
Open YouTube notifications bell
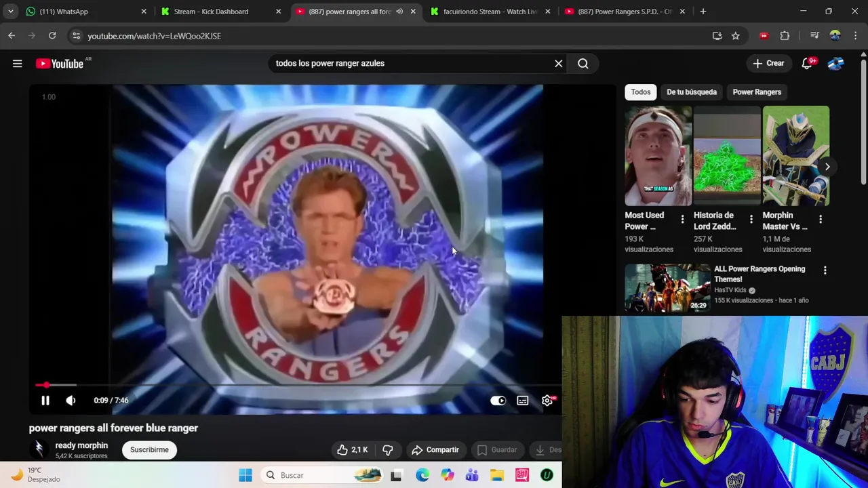tap(807, 63)
